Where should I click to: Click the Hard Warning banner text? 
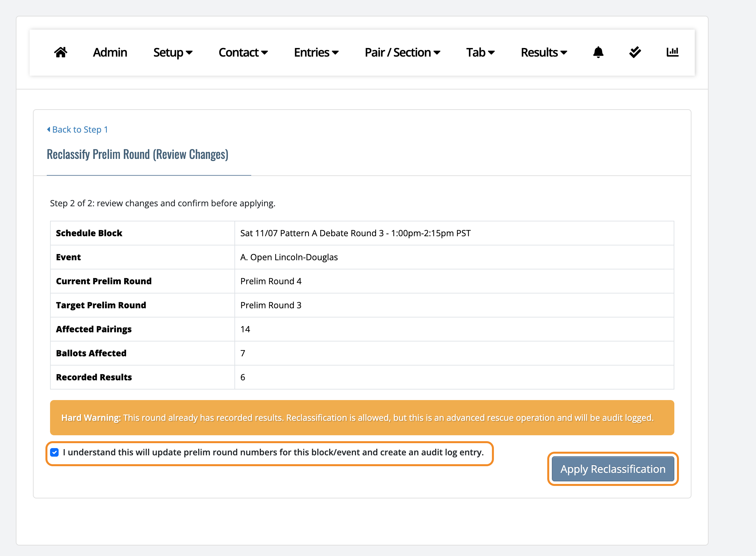357,418
